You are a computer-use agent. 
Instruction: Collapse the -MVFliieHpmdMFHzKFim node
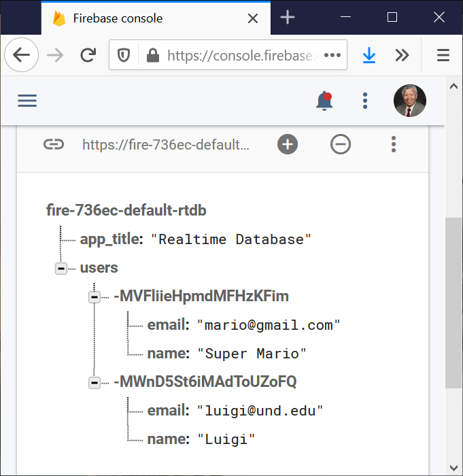95,297
